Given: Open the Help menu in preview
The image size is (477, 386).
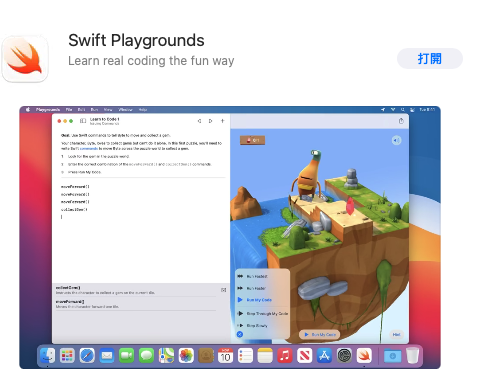Looking at the screenshot, I should (143, 110).
